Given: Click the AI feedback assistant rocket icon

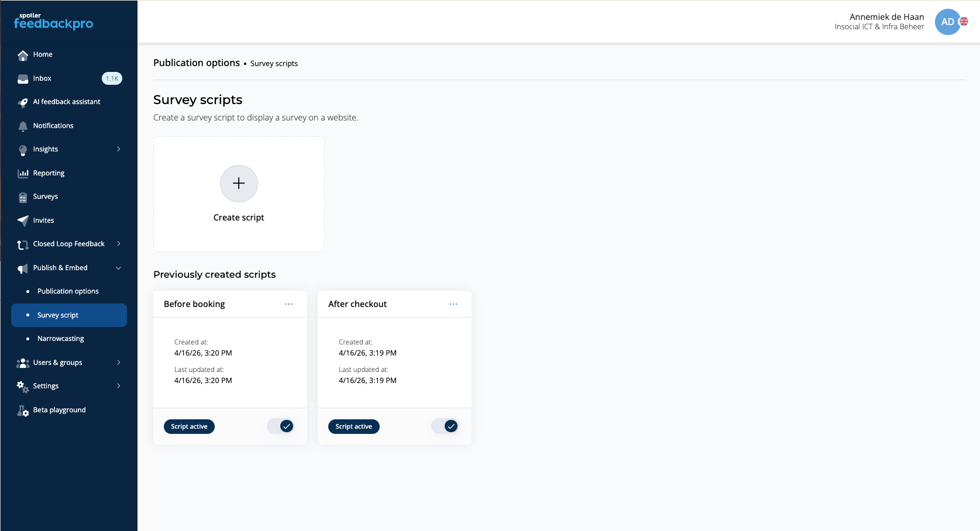Looking at the screenshot, I should pos(23,102).
